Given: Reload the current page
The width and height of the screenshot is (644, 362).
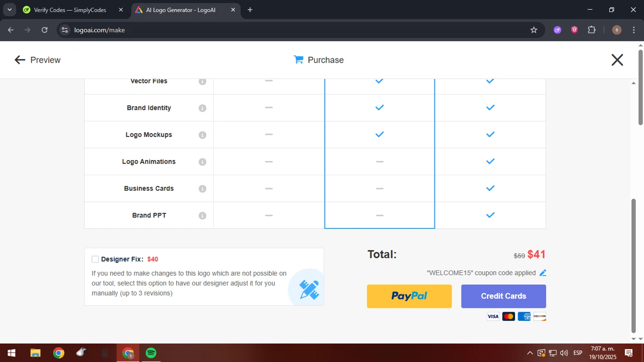Looking at the screenshot, I should (45, 30).
